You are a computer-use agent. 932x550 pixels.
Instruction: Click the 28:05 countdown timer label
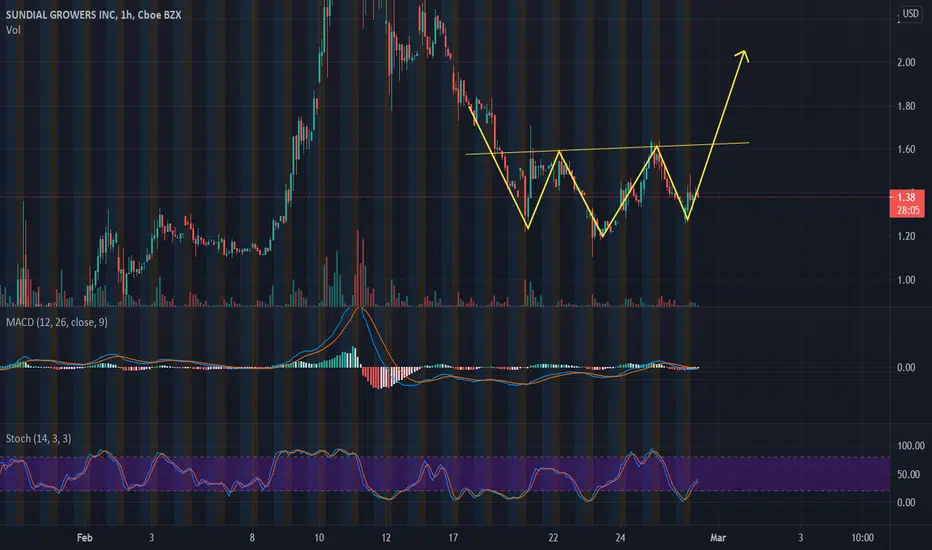click(908, 210)
